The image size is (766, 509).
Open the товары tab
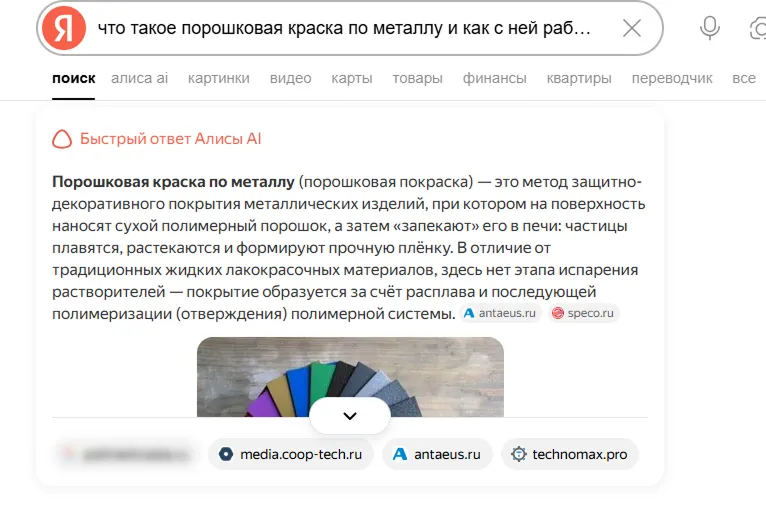coord(417,78)
